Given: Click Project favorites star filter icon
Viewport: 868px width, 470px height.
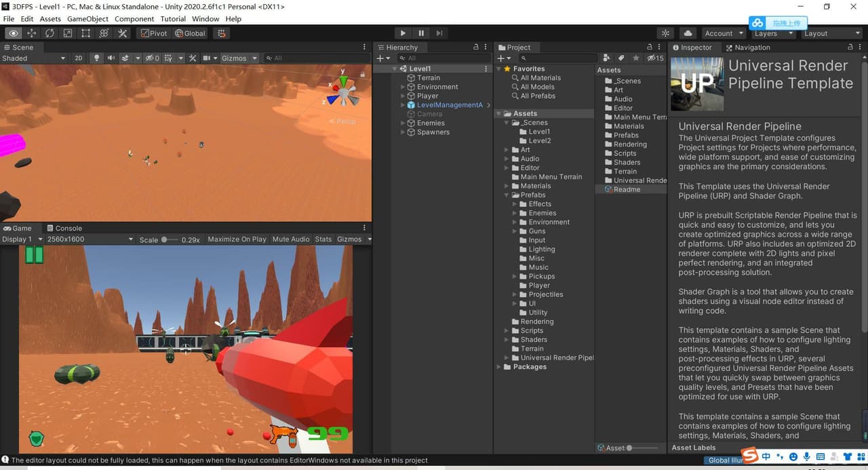Looking at the screenshot, I should click(x=635, y=58).
